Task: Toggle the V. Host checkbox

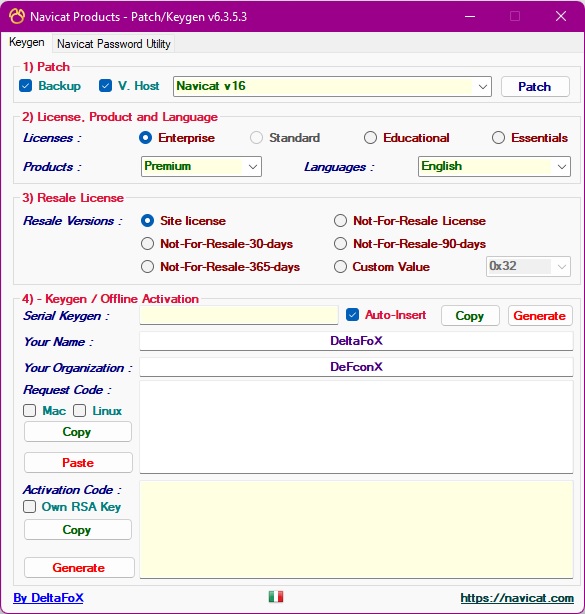Action: [105, 86]
